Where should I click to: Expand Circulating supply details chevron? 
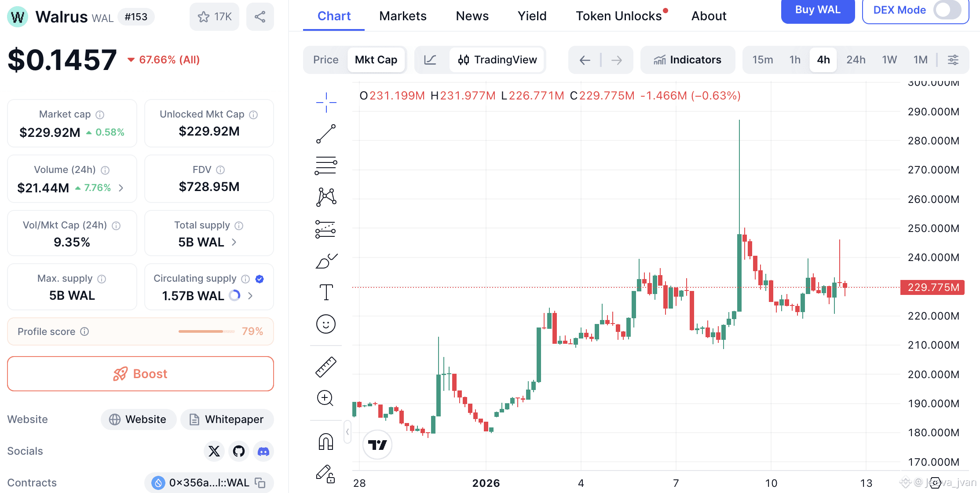(250, 296)
